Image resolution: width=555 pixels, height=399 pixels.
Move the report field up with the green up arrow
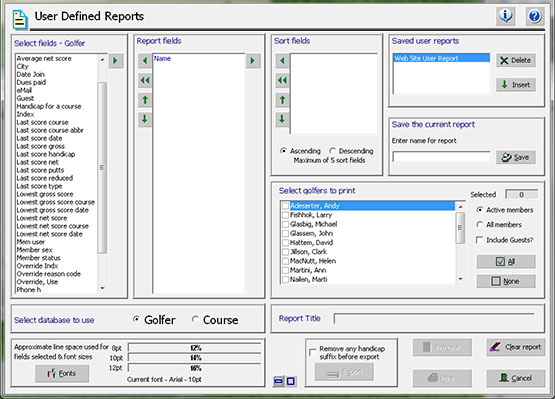coord(145,100)
